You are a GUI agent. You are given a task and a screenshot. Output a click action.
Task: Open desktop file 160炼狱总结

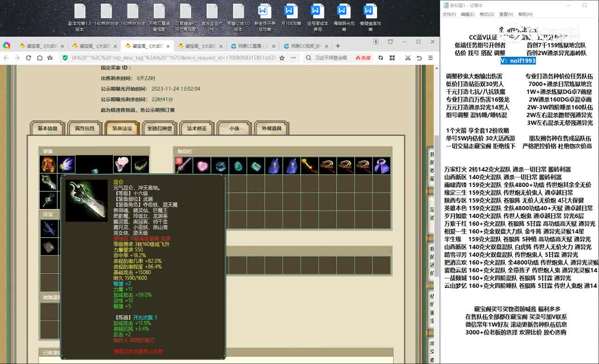tap(133, 15)
